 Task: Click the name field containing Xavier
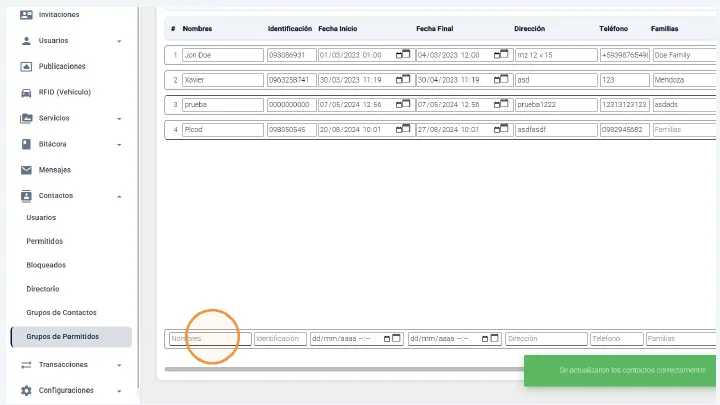(223, 79)
